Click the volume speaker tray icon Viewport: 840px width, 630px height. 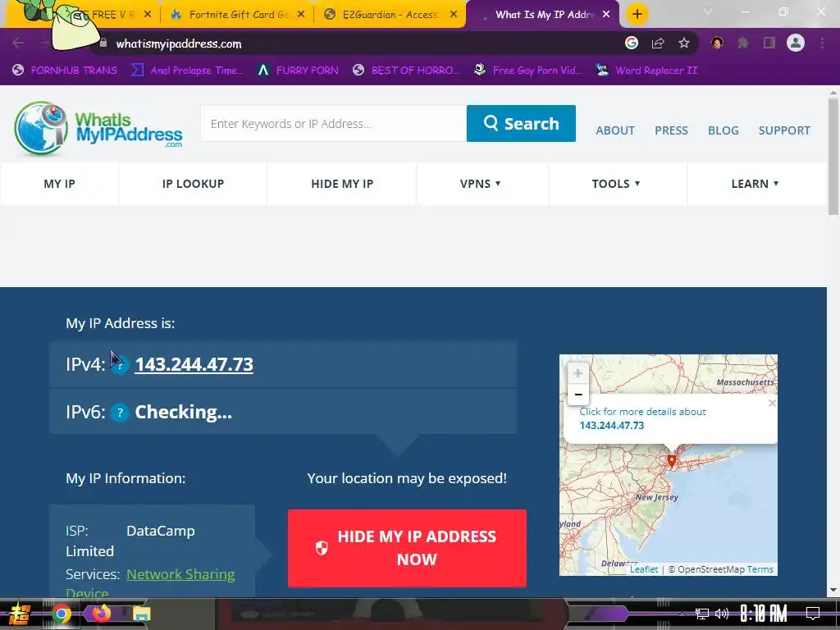point(722,614)
